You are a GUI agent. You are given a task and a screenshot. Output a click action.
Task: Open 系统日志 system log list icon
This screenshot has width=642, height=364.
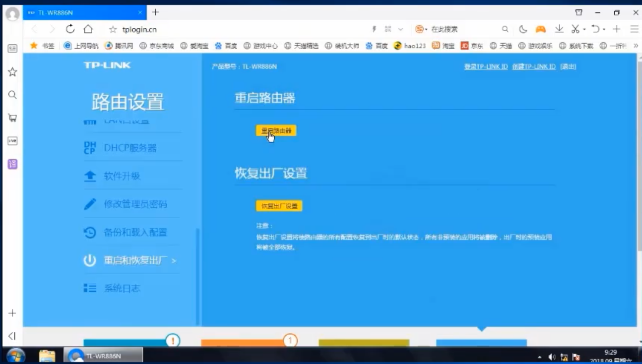[90, 288]
